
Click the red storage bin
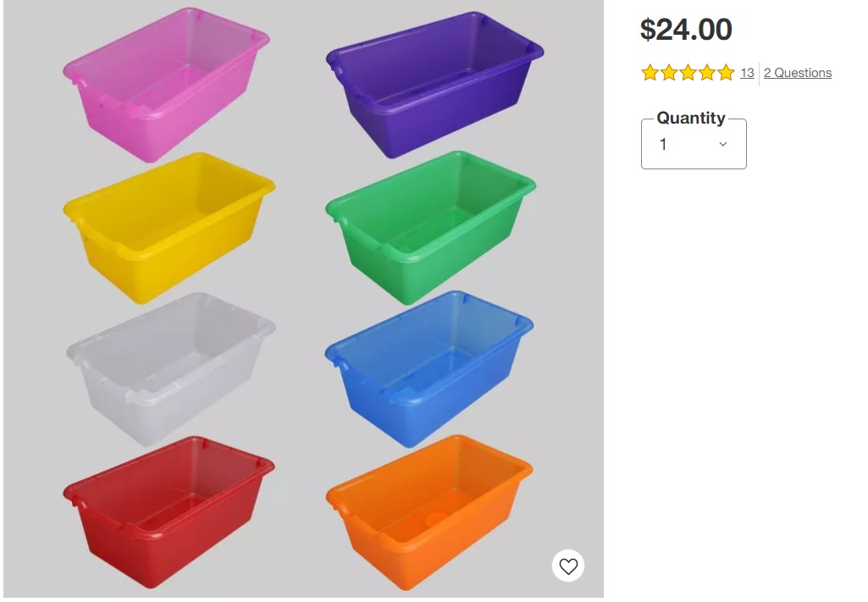(169, 512)
